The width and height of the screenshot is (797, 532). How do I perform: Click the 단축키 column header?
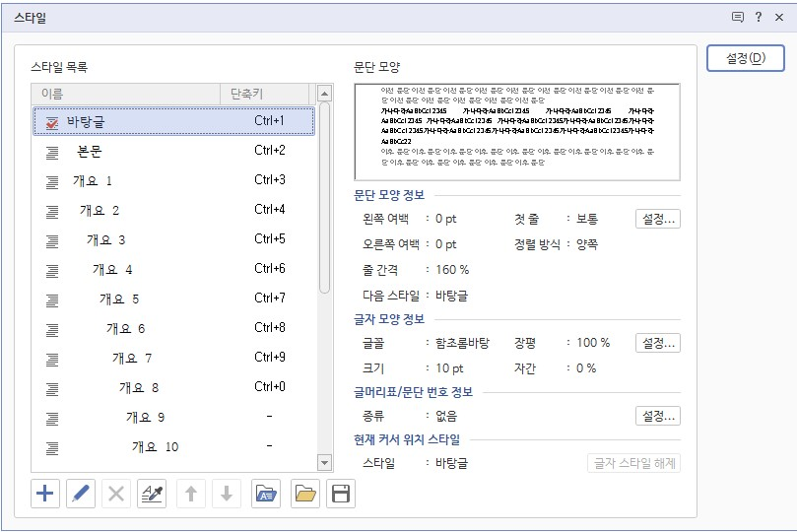click(264, 94)
